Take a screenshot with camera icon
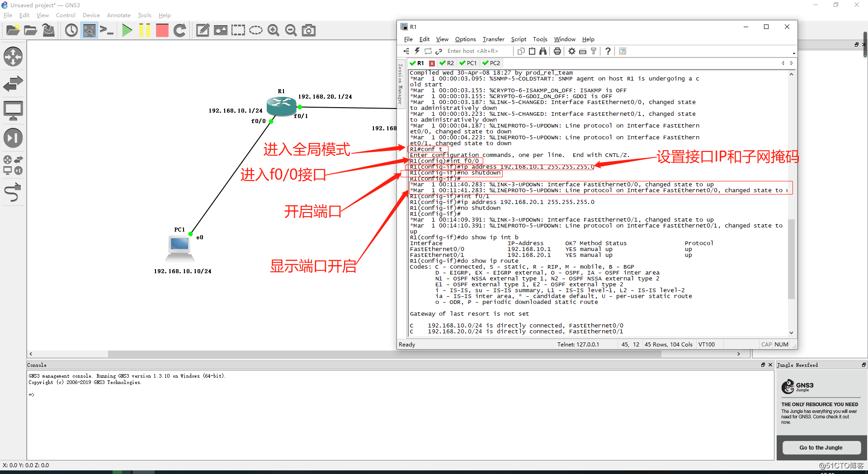Viewport: 868px width, 474px height. tap(309, 30)
